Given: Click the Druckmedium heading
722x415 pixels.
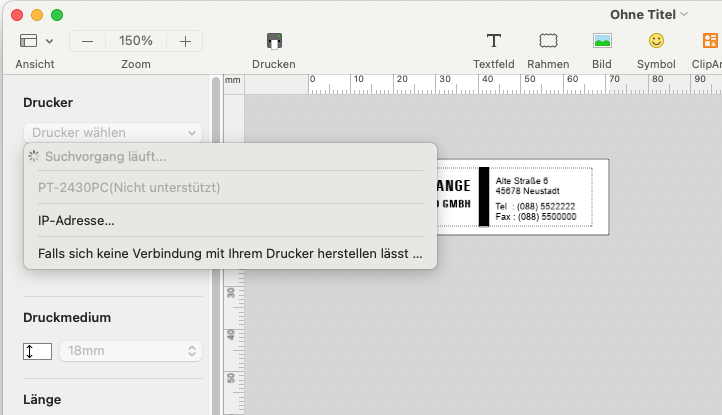Looking at the screenshot, I should click(x=67, y=318).
